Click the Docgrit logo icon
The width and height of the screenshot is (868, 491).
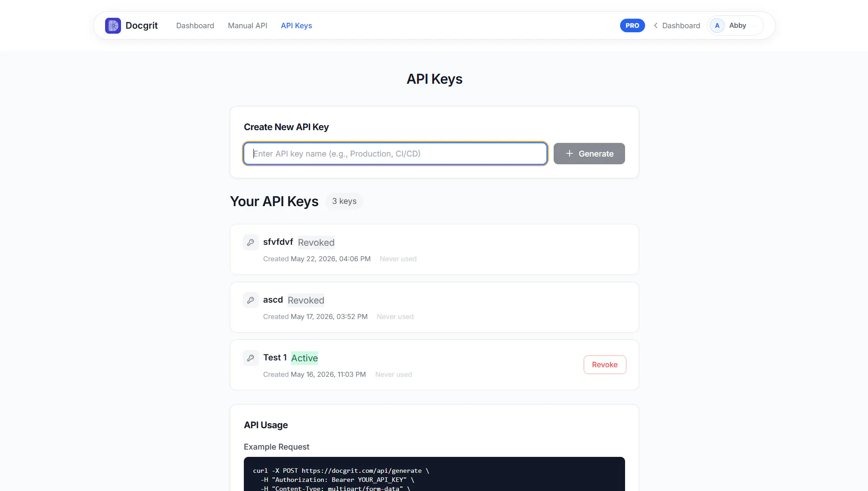tap(113, 25)
